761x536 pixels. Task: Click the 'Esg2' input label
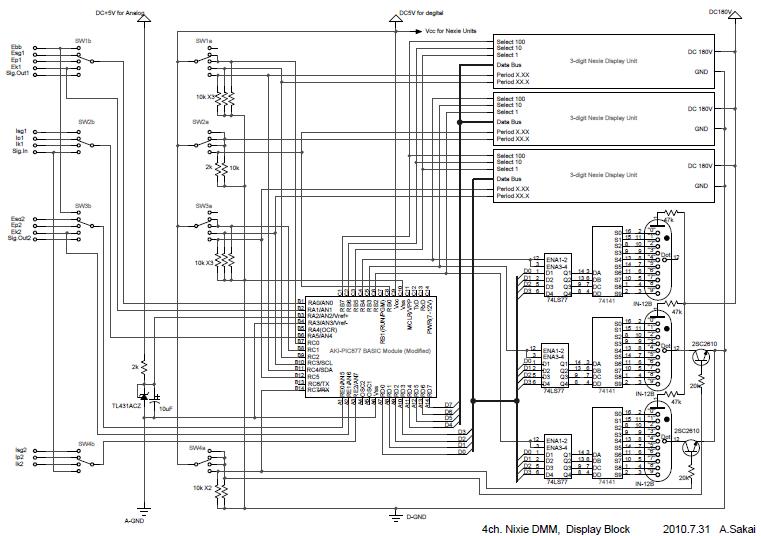(x=18, y=219)
